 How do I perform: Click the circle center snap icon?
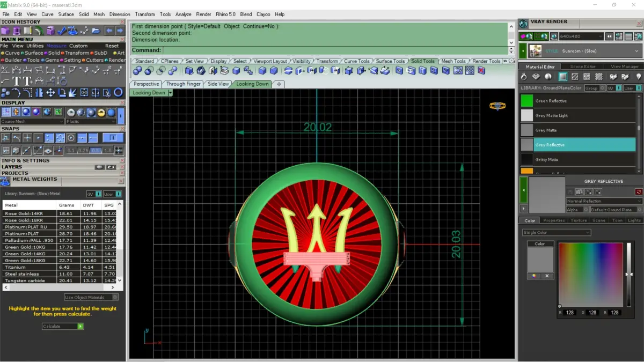(71, 138)
